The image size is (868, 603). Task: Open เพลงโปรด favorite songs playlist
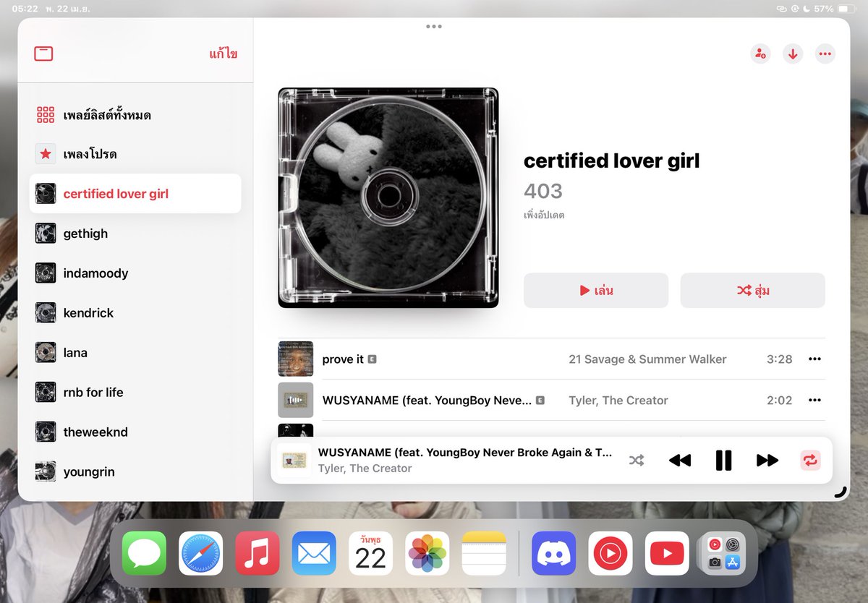(x=135, y=154)
